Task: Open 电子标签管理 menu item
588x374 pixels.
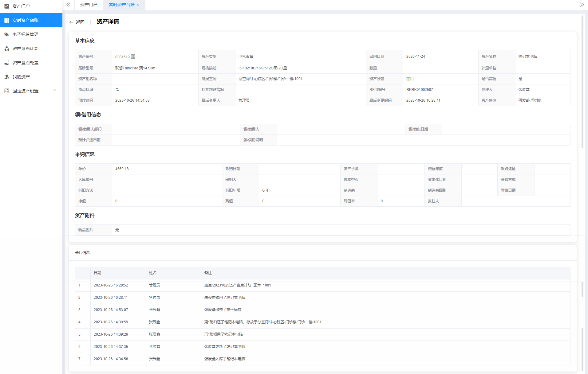Action: coord(26,34)
